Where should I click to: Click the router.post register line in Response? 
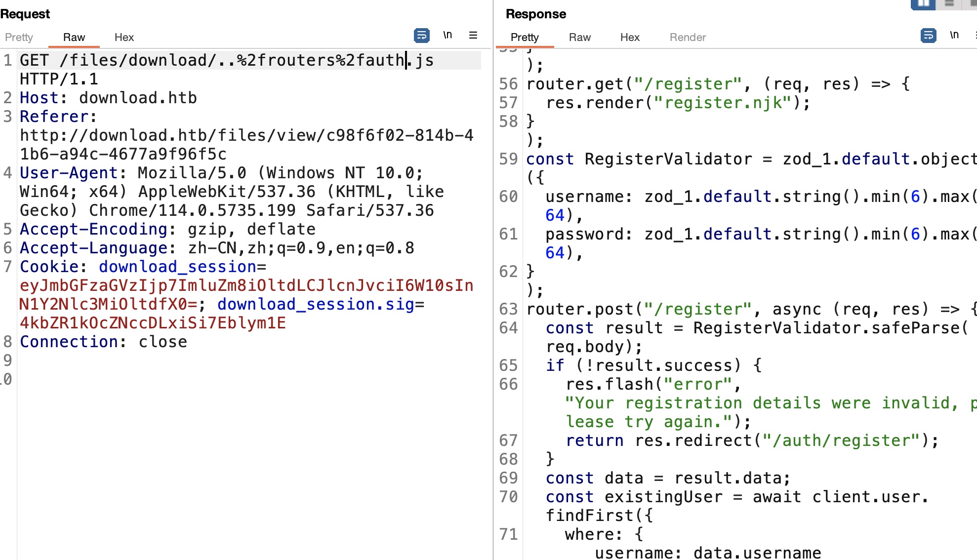pos(692,310)
